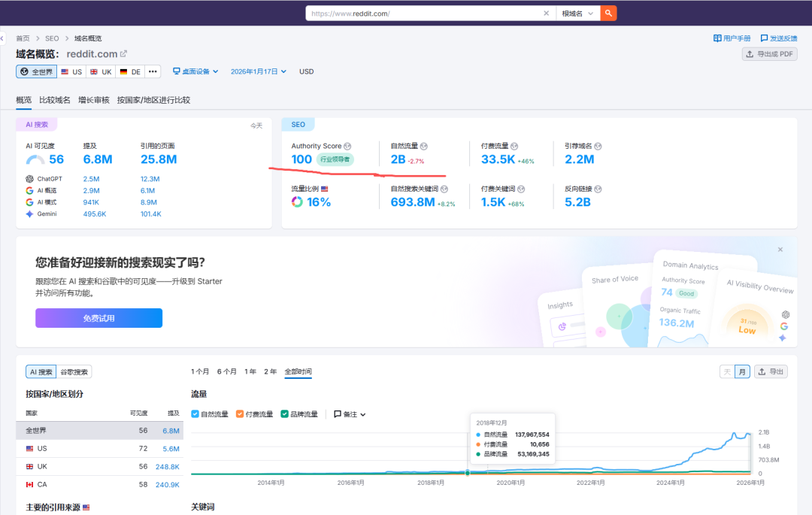Disable the 品牌流量 chart legend checkbox

pyautogui.click(x=285, y=414)
